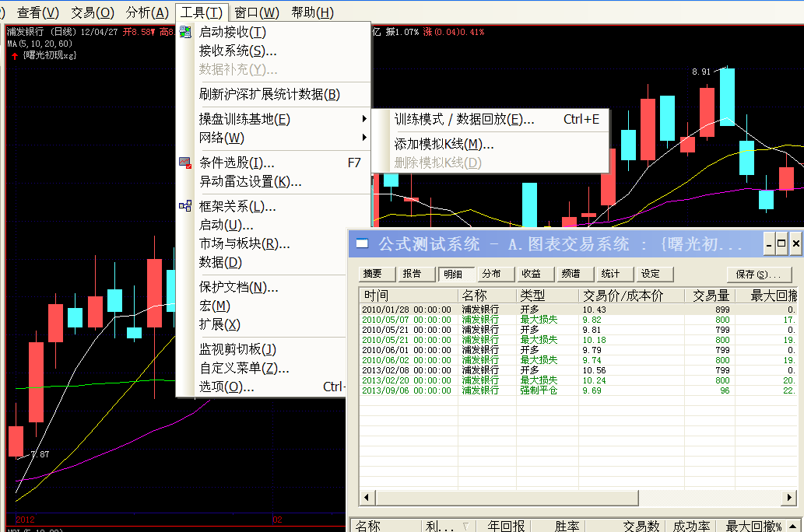Switch to the 统计 tab
The image size is (804, 532).
(616, 274)
